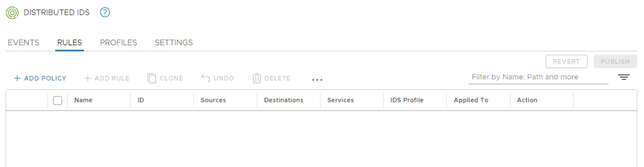The width and height of the screenshot is (644, 167).
Task: Switch to the Events tab
Action: tap(23, 42)
